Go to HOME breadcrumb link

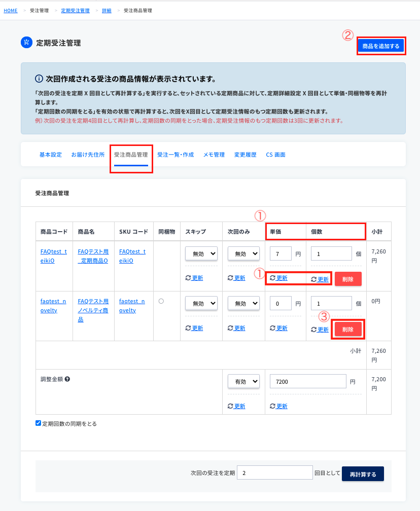pyautogui.click(x=11, y=11)
